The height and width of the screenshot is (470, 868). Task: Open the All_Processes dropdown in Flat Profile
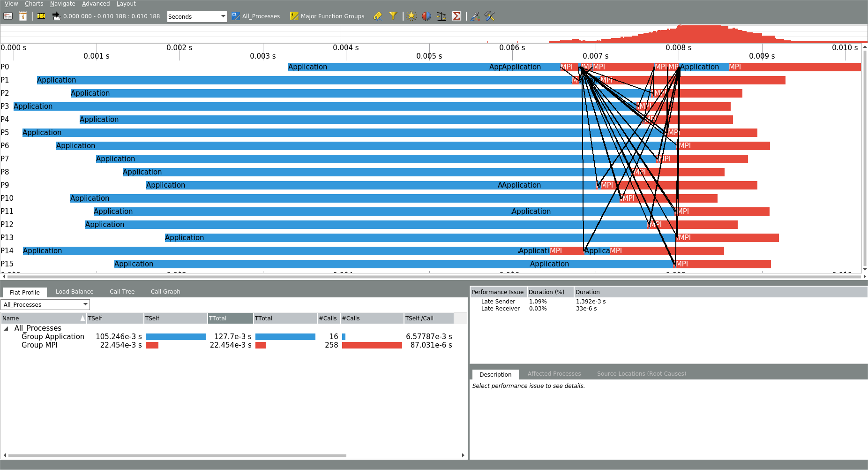(x=45, y=304)
